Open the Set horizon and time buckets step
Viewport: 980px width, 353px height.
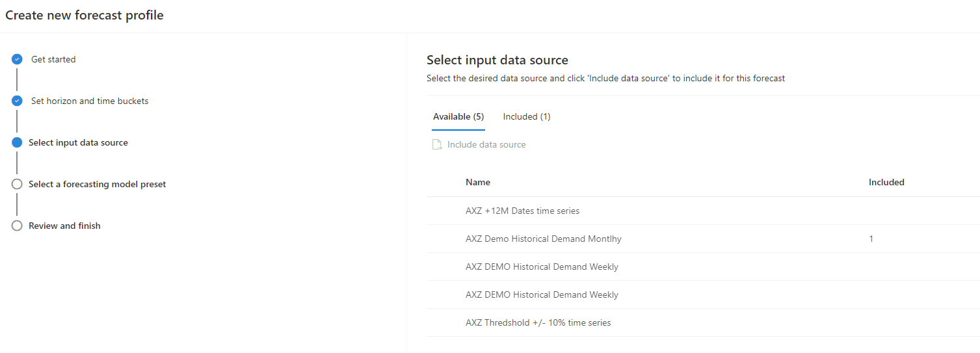pyautogui.click(x=90, y=101)
